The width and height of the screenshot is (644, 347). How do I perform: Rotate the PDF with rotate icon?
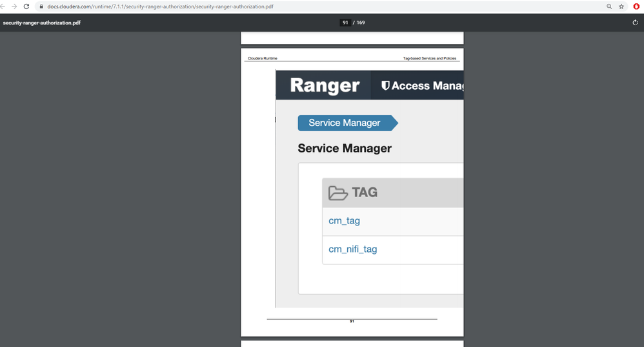click(x=635, y=23)
